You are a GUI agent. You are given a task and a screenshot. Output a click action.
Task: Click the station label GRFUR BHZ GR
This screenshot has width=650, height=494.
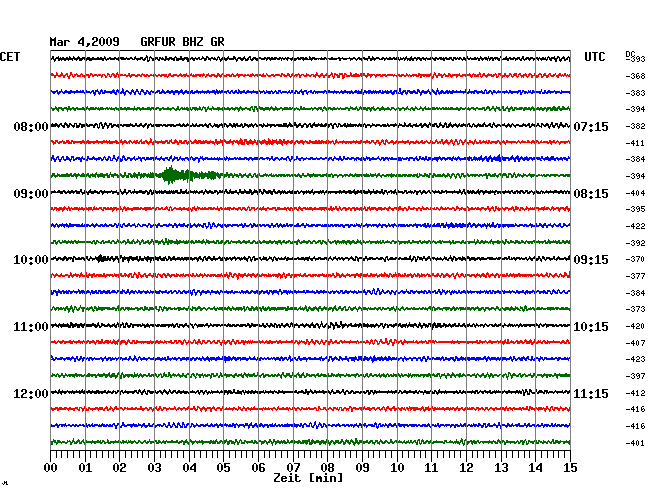(x=182, y=42)
